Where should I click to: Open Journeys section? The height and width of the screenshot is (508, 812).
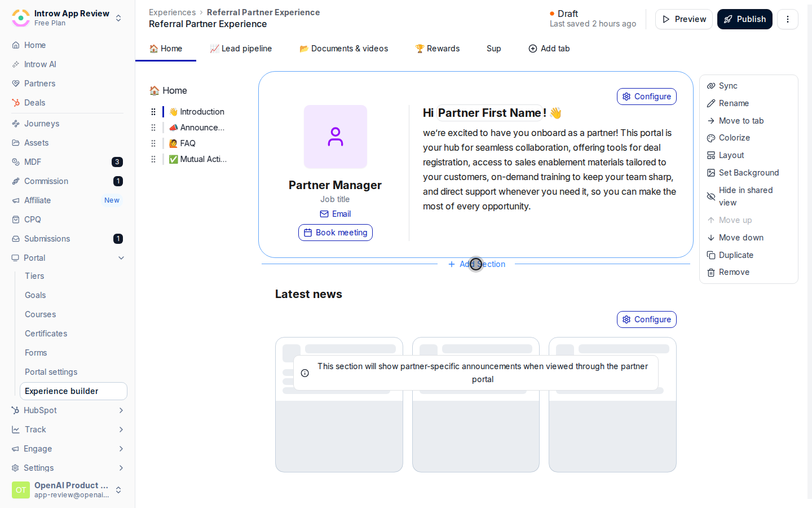[x=41, y=124]
